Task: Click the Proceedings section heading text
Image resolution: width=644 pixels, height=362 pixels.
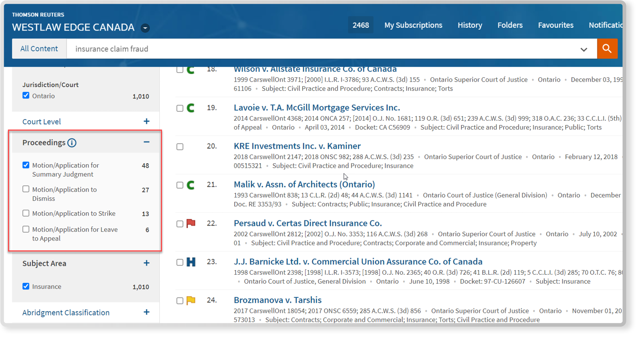Action: [43, 142]
